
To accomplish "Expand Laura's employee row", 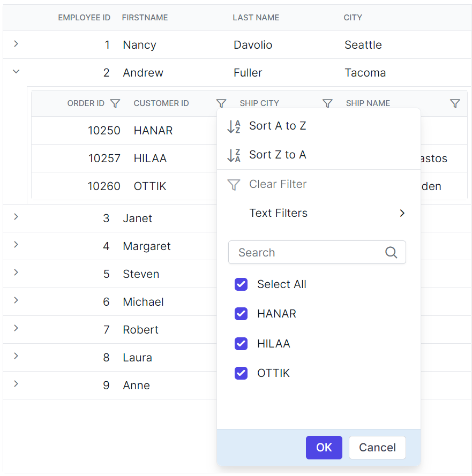I will (16, 356).
